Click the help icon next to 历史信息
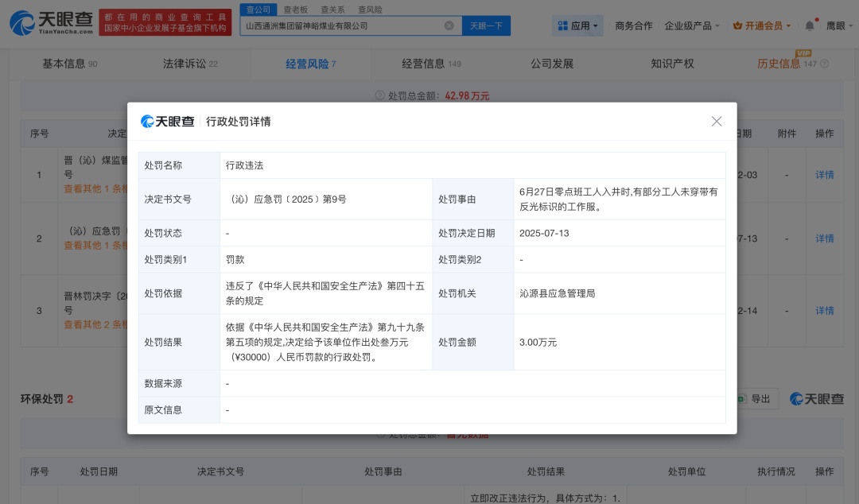 coord(824,64)
